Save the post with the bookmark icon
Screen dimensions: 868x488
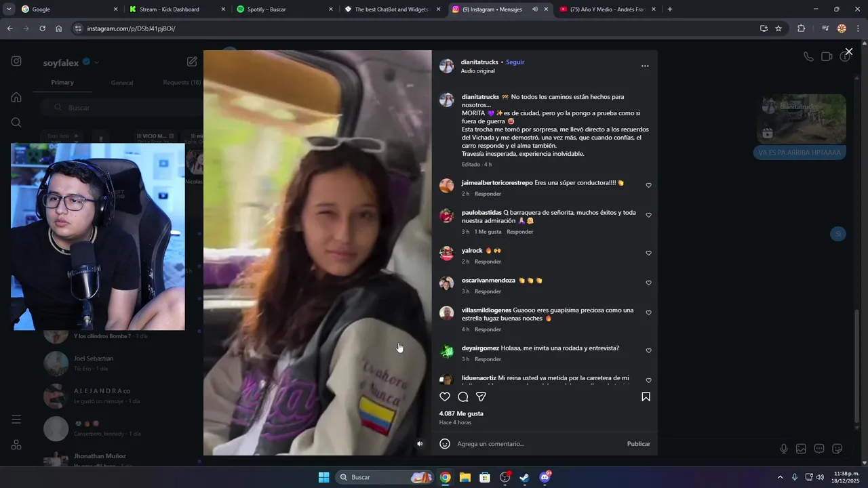tap(646, 397)
